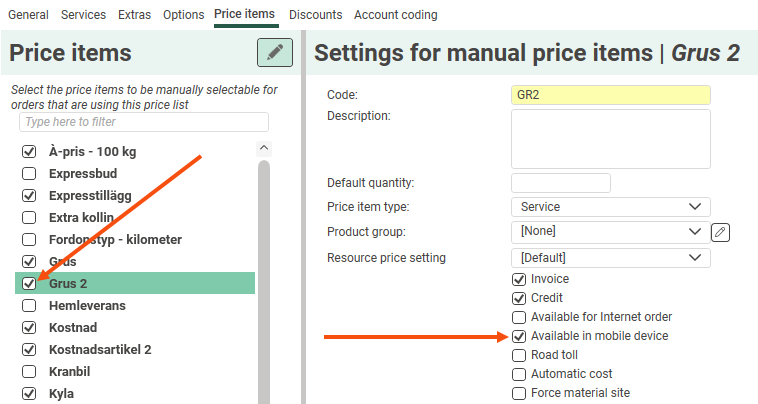Check Available for Internet order
The image size is (758, 404).
coord(519,317)
